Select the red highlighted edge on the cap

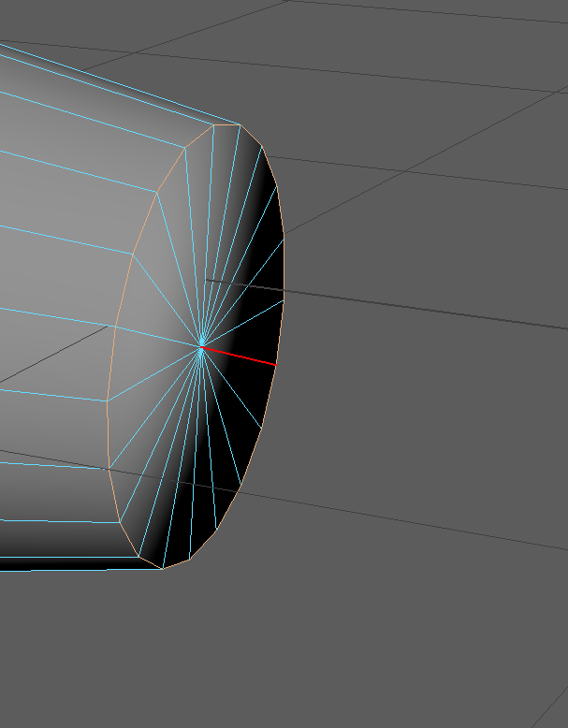tap(240, 357)
